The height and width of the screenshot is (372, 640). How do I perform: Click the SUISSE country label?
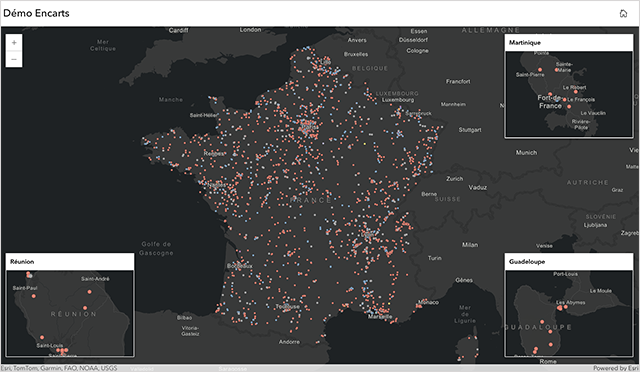pos(447,199)
